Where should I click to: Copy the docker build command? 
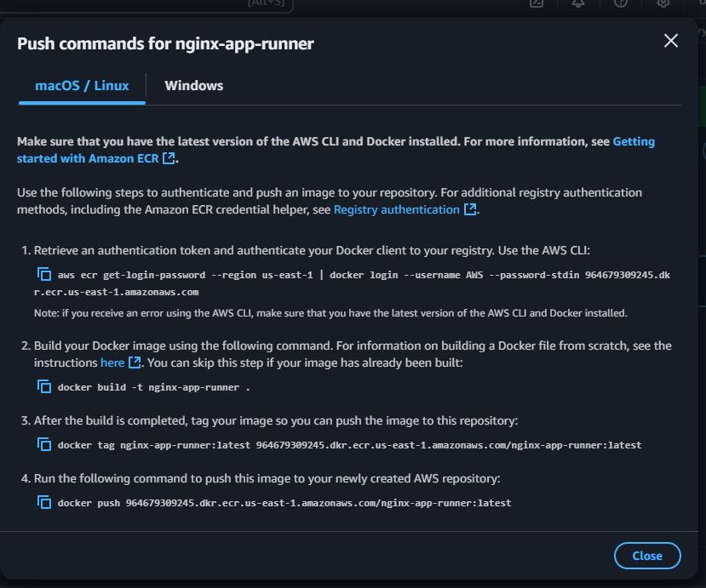(43, 386)
